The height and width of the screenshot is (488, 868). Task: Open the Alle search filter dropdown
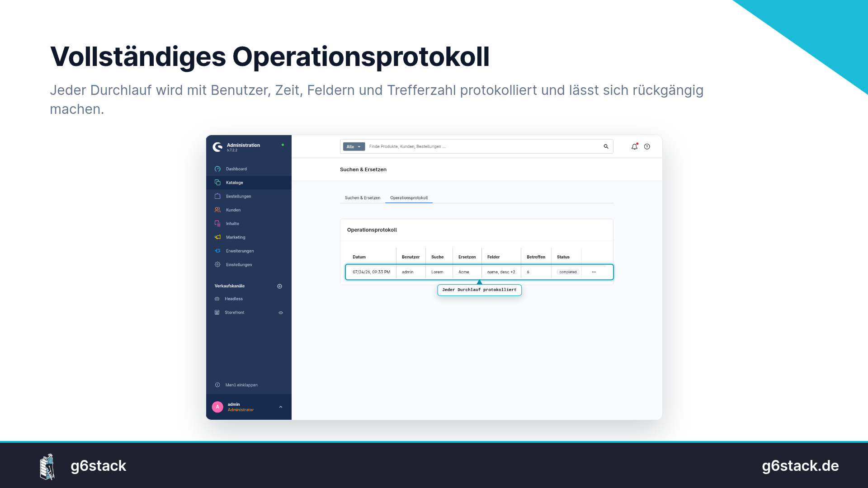point(354,146)
